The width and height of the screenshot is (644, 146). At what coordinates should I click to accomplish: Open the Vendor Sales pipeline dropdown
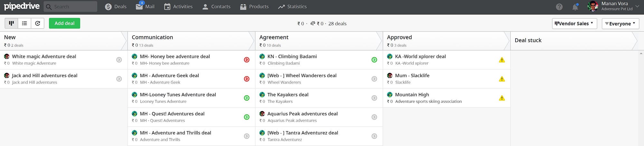pos(574,23)
